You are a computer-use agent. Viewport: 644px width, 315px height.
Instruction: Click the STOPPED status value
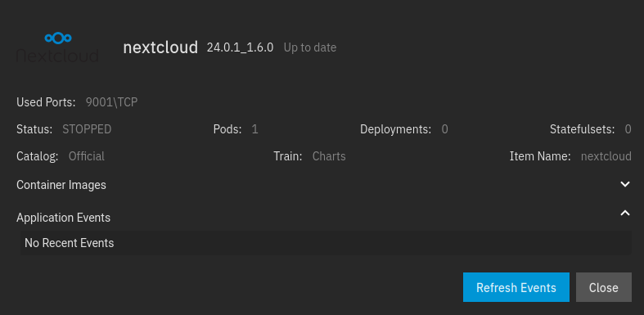(87, 129)
